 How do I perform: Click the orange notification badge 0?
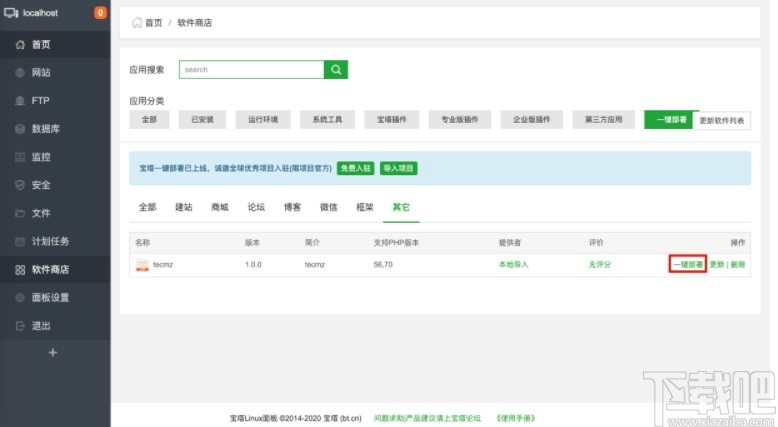point(100,13)
